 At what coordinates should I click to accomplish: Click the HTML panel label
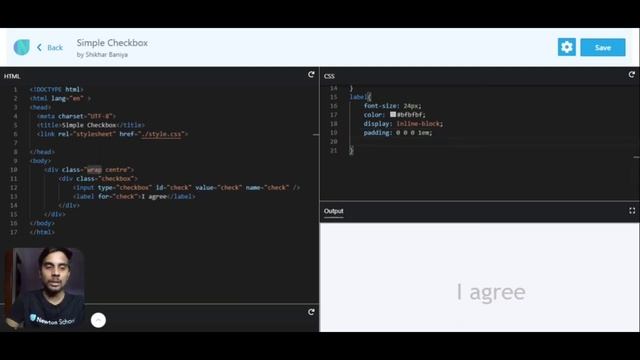[x=12, y=76]
